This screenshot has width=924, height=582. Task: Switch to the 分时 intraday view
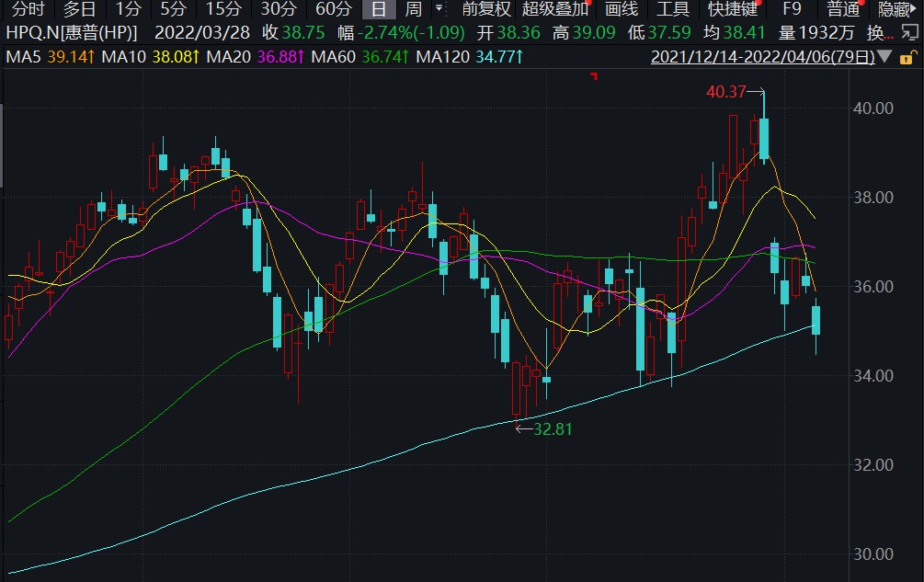point(27,10)
